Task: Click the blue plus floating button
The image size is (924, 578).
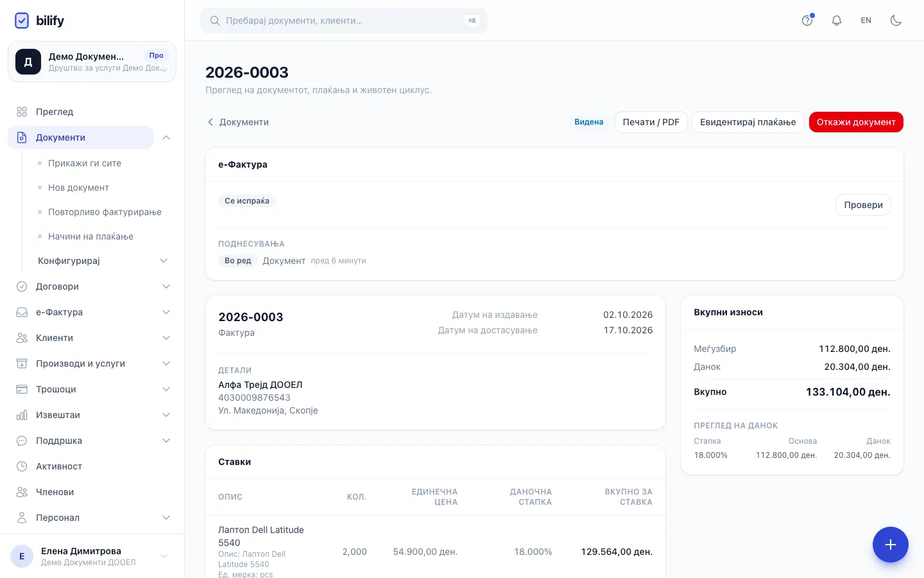Action: pos(891,545)
